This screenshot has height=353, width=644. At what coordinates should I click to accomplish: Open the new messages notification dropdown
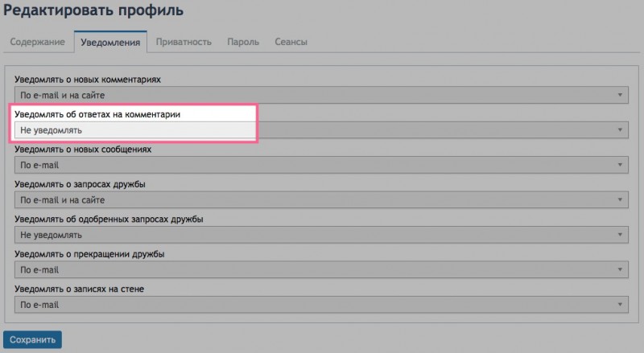pos(321,165)
